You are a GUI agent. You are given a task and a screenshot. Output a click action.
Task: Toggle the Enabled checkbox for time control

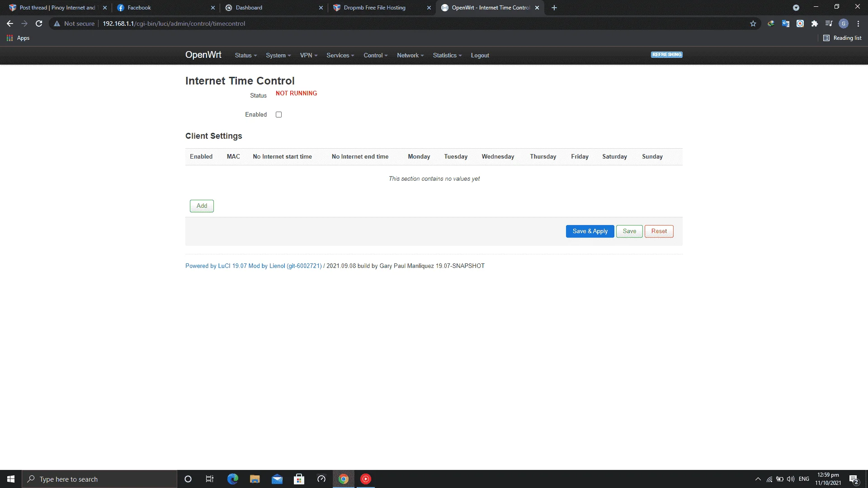pyautogui.click(x=279, y=115)
